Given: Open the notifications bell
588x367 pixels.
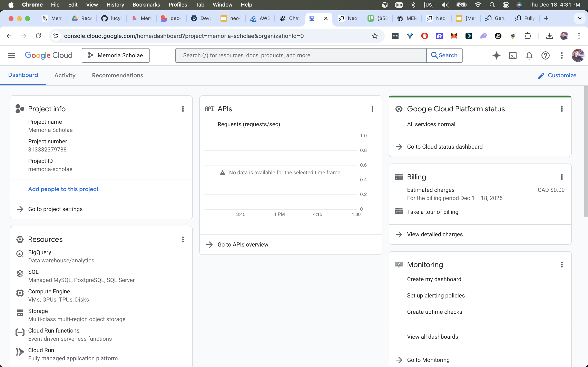Looking at the screenshot, I should (x=529, y=55).
